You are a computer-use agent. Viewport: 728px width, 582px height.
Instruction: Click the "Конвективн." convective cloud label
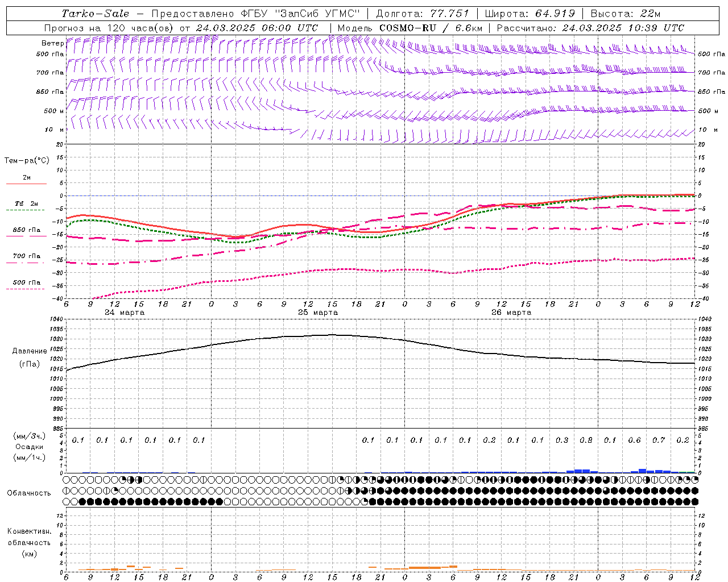pos(29,531)
